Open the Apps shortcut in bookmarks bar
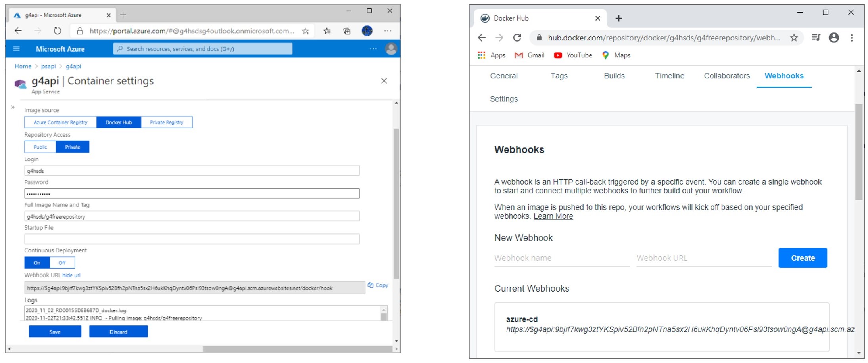Screen dimensions: 868x363 pos(492,55)
